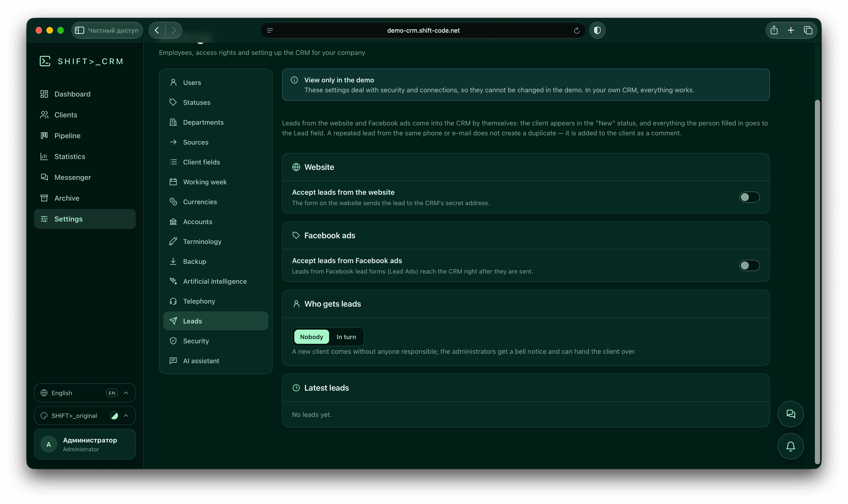Reload the page using refresh icon
Viewport: 848px width, 504px height.
[x=576, y=31]
